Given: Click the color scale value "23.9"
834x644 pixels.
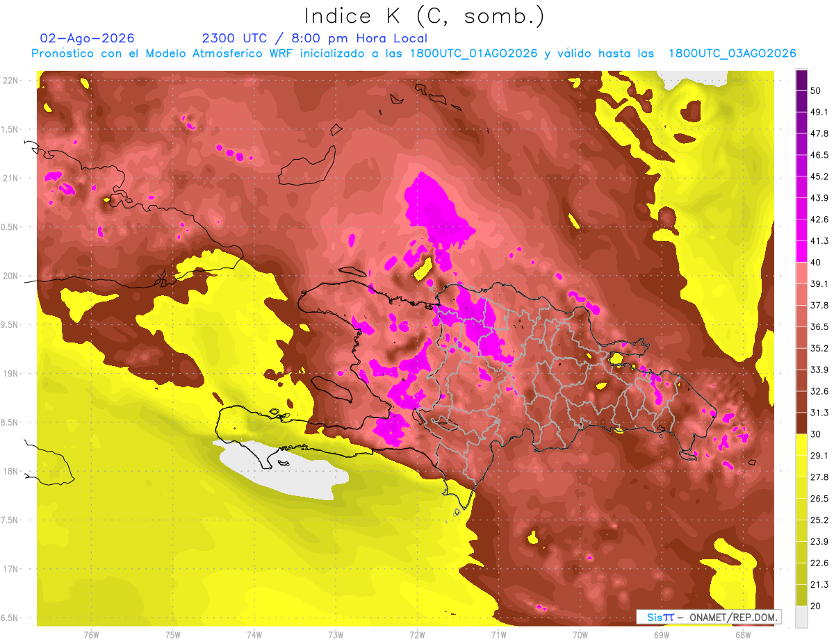Looking at the screenshot, I should pyautogui.click(x=819, y=541).
